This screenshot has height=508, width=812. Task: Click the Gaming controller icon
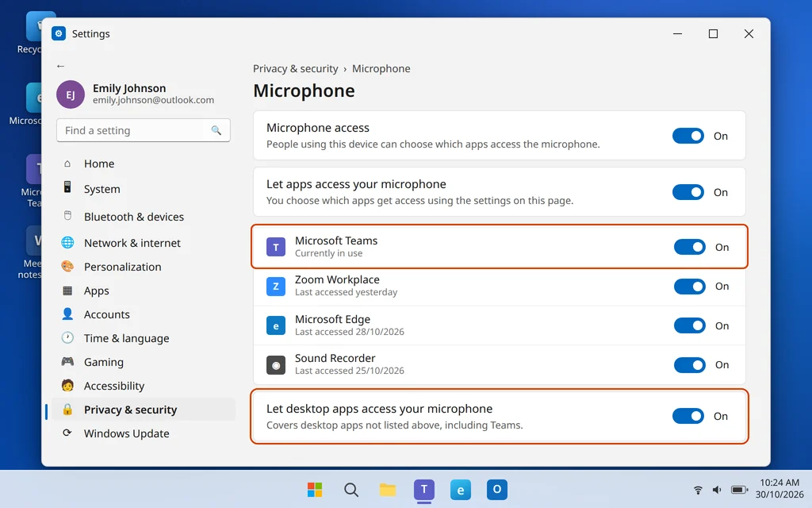[67, 361]
